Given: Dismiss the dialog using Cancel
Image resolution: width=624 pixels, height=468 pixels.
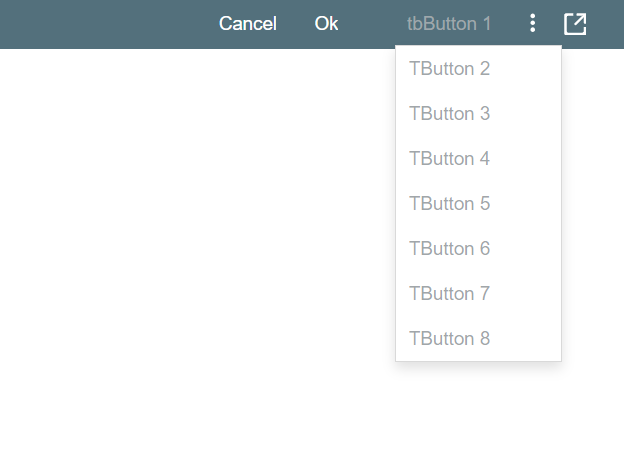Looking at the screenshot, I should click(248, 24).
